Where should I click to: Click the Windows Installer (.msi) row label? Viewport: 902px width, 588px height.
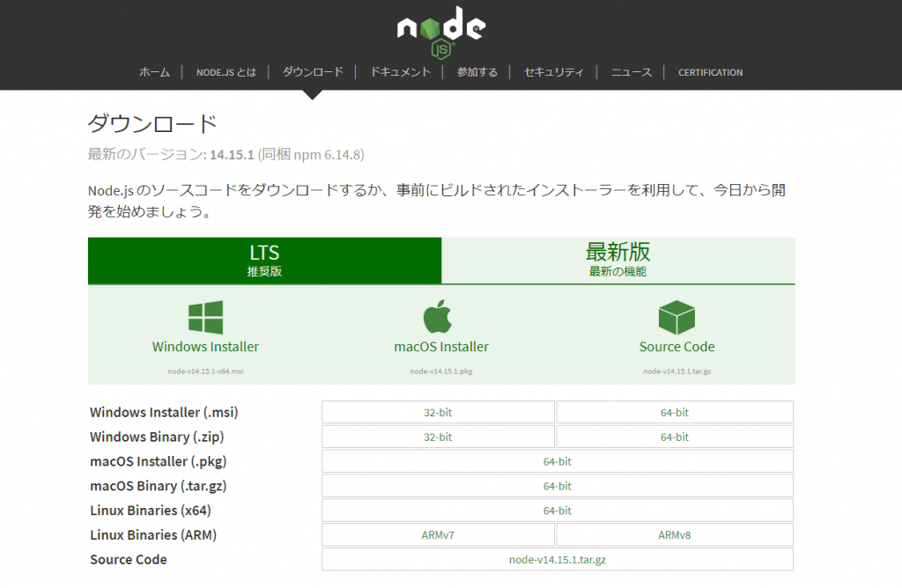pyautogui.click(x=164, y=412)
